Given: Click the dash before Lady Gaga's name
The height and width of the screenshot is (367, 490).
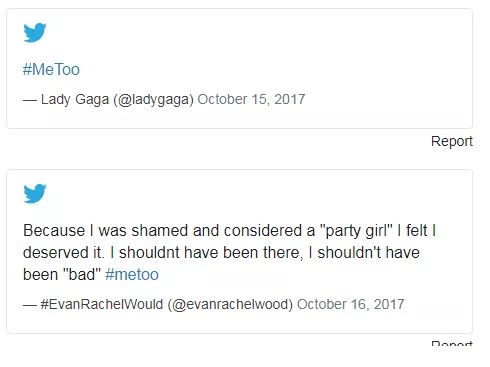Looking at the screenshot, I should (30, 100).
